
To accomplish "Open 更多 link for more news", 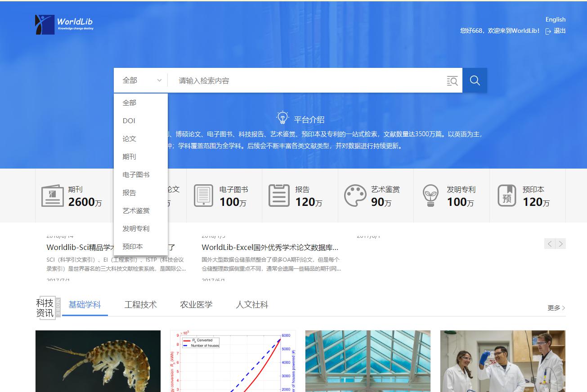I will [x=556, y=308].
